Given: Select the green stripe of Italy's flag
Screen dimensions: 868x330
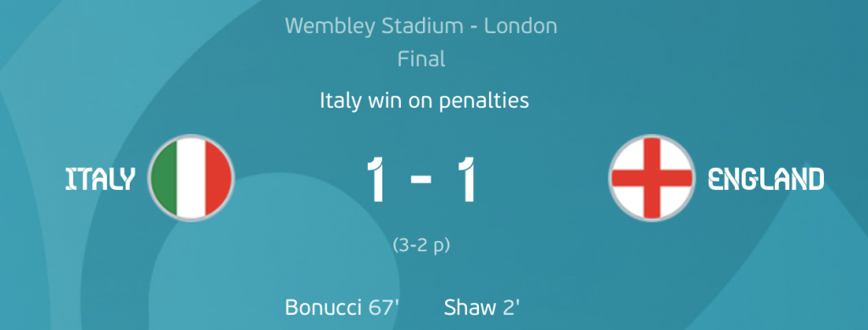Looking at the screenshot, I should pos(164,178).
